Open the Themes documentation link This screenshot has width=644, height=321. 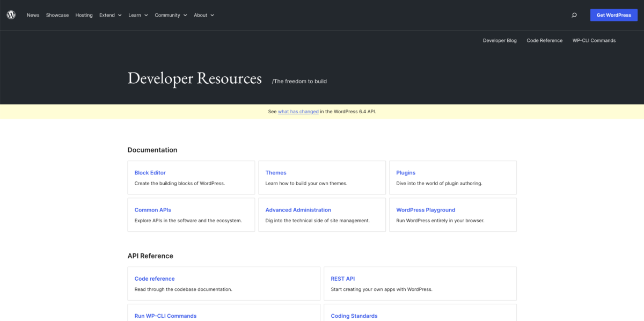pos(276,173)
